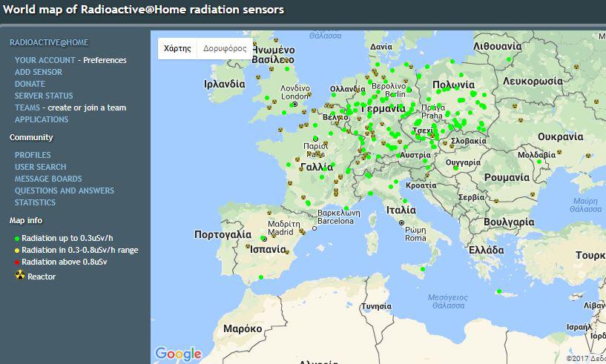606x364 pixels.
Task: Open APPLICATIONS page
Action: click(x=42, y=120)
